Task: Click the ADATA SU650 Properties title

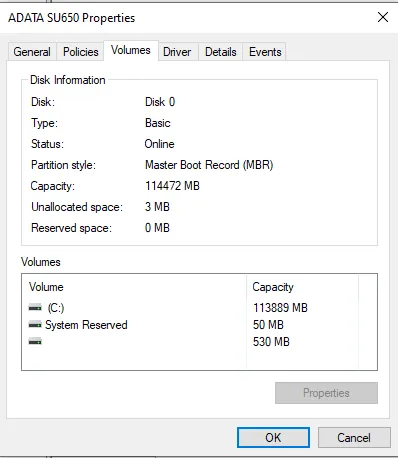Action: click(72, 18)
